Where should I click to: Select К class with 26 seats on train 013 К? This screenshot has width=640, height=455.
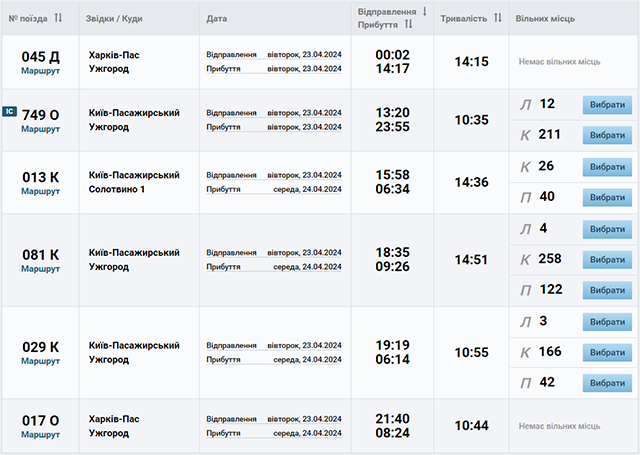pyautogui.click(x=607, y=167)
